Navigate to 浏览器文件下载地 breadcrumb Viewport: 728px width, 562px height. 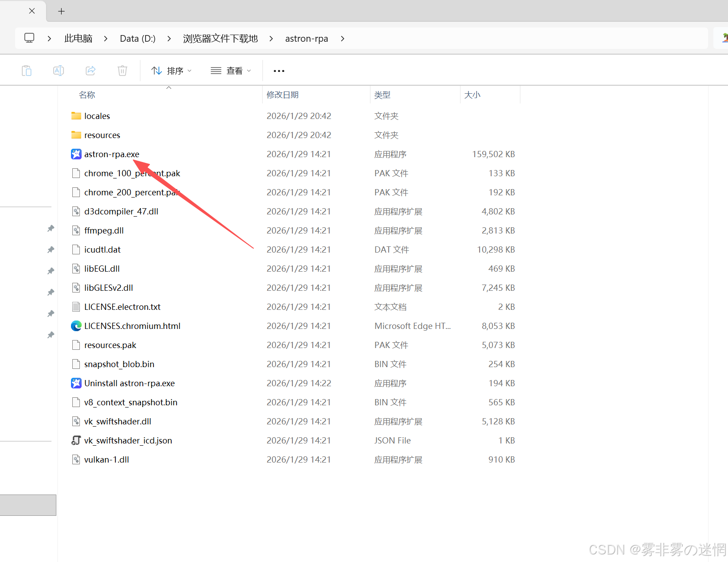tap(220, 39)
